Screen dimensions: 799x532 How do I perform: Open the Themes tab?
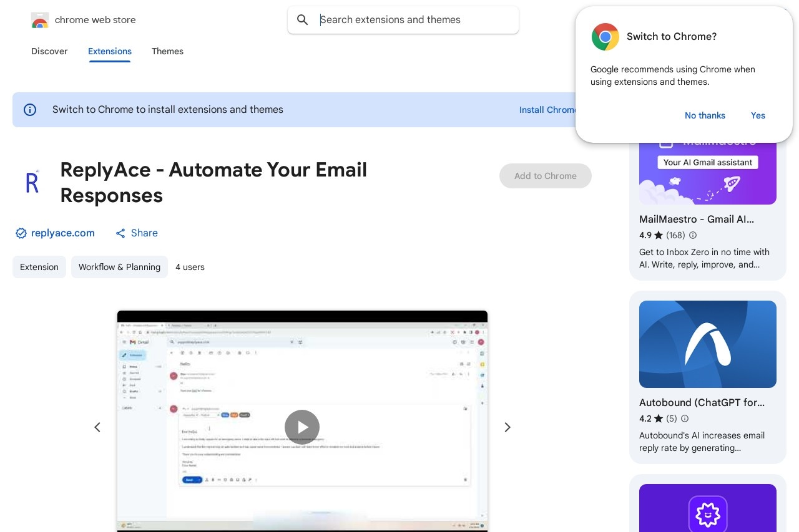(x=167, y=51)
